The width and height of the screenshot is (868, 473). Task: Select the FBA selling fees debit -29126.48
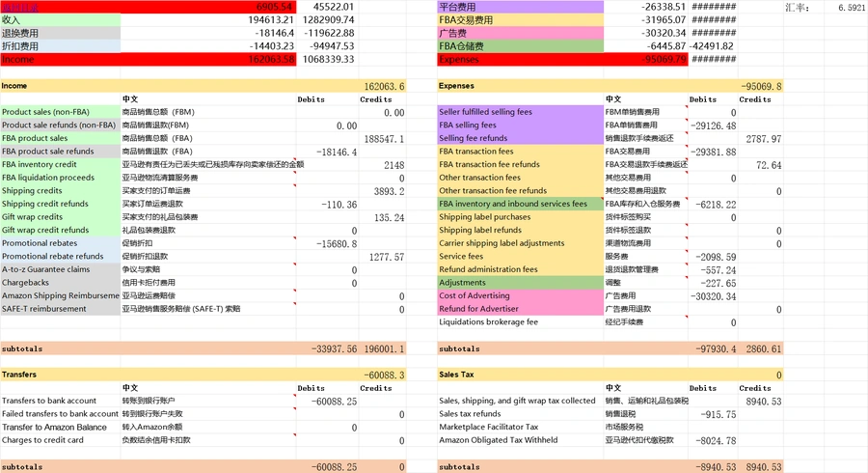click(x=713, y=125)
